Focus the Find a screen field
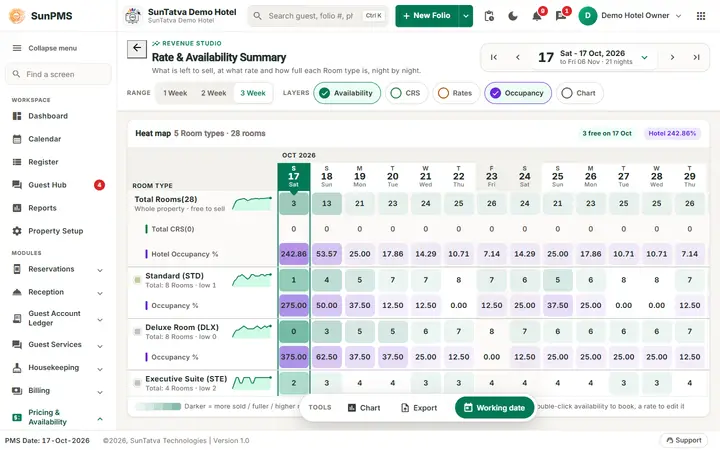 [58, 74]
